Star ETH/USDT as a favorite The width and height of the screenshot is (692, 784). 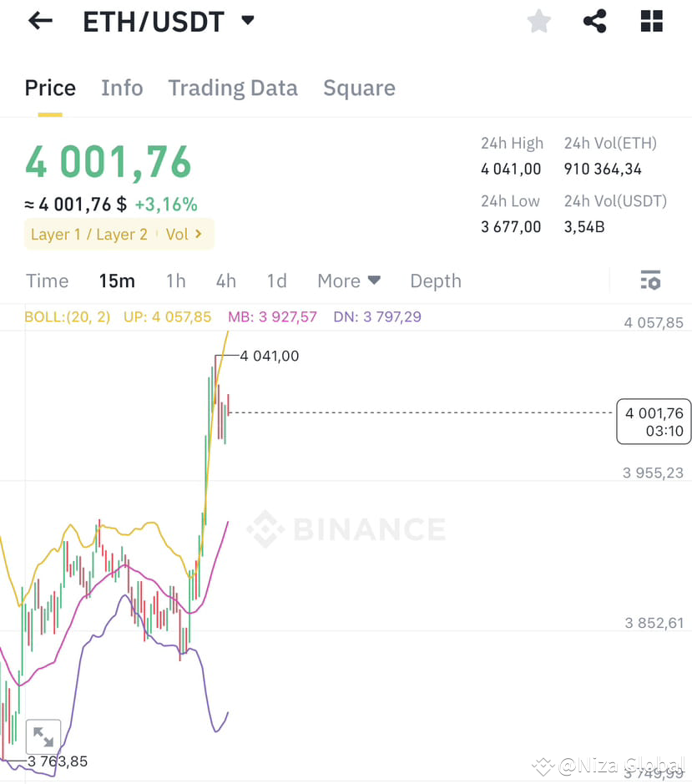point(538,21)
